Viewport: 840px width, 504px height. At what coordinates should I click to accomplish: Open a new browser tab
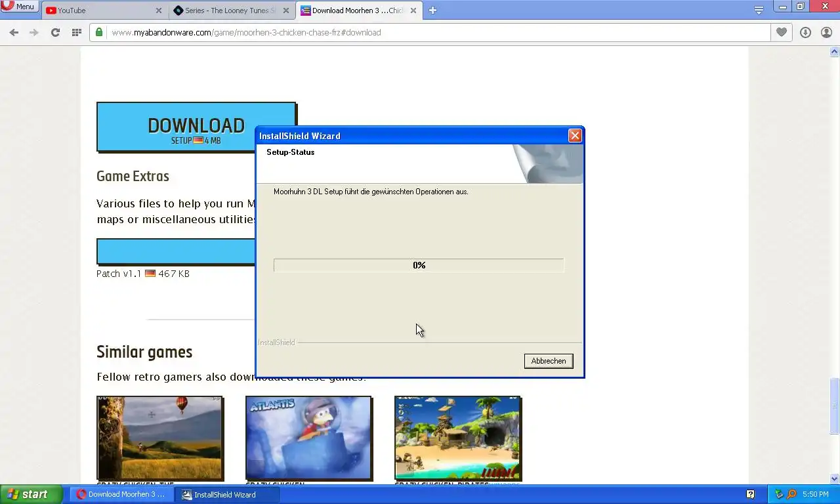(432, 10)
